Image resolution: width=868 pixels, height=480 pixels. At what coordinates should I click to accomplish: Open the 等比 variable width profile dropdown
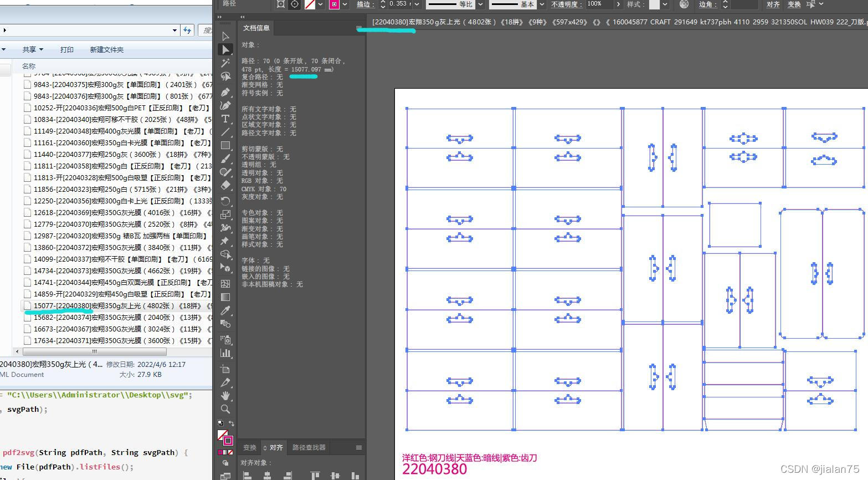point(480,4)
